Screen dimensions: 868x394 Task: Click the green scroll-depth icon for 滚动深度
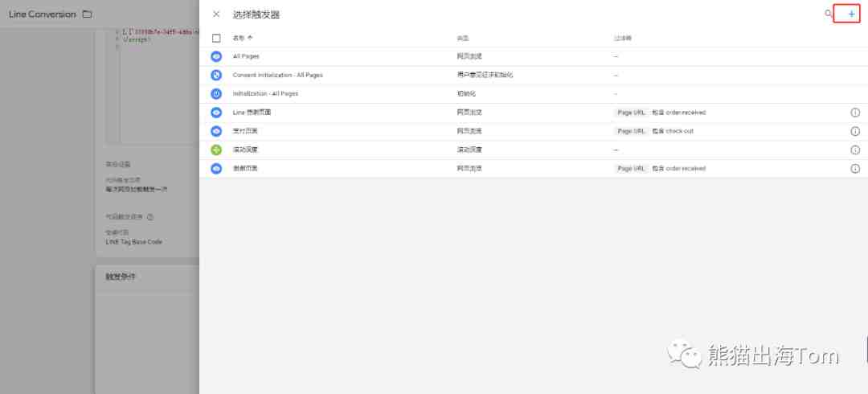[216, 150]
